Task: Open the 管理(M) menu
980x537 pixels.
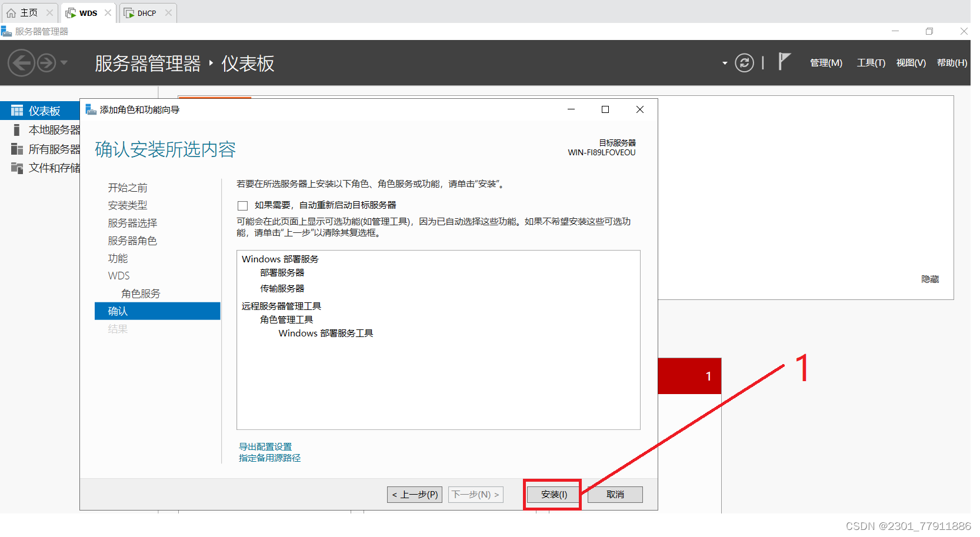Action: (826, 63)
